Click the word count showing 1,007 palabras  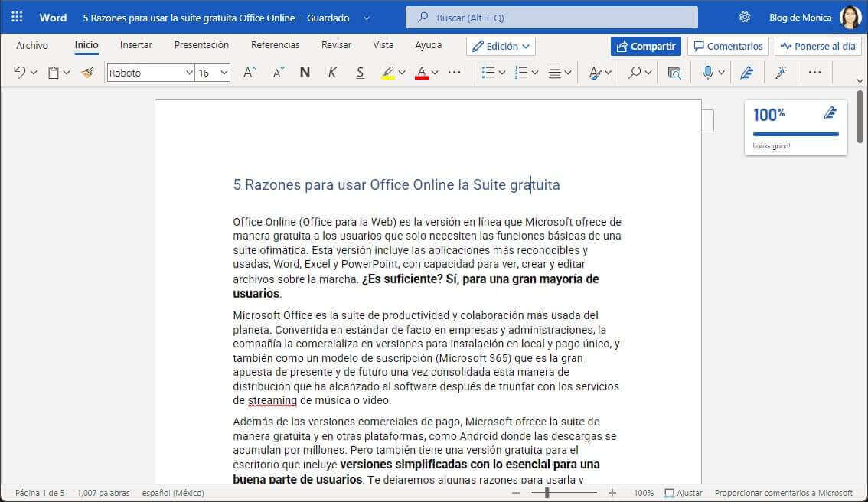103,493
